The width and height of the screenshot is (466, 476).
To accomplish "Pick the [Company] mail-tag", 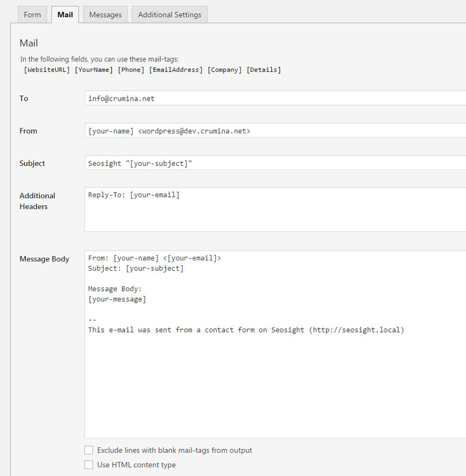I will pos(225,70).
